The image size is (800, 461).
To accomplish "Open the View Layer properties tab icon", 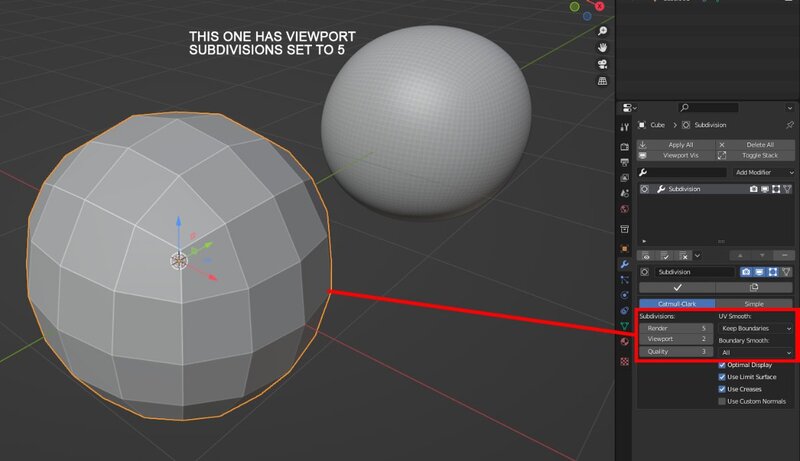I will coord(624,178).
